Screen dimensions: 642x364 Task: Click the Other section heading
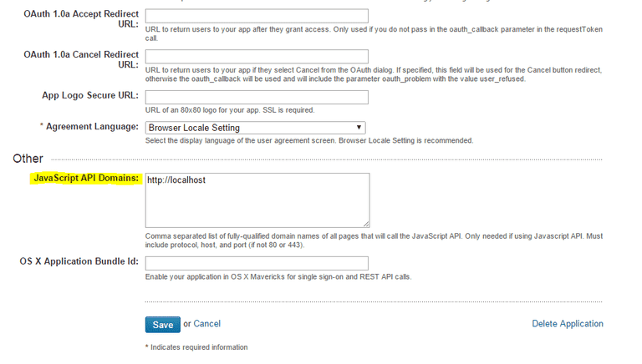click(x=28, y=159)
